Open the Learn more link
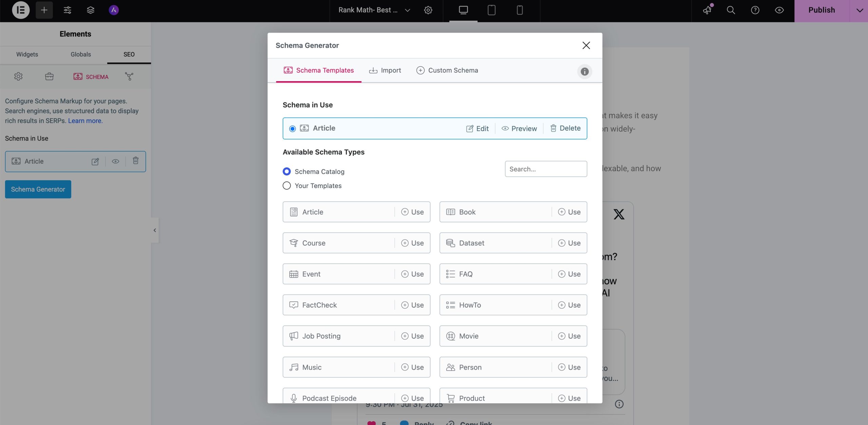The width and height of the screenshot is (868, 425). [85, 121]
